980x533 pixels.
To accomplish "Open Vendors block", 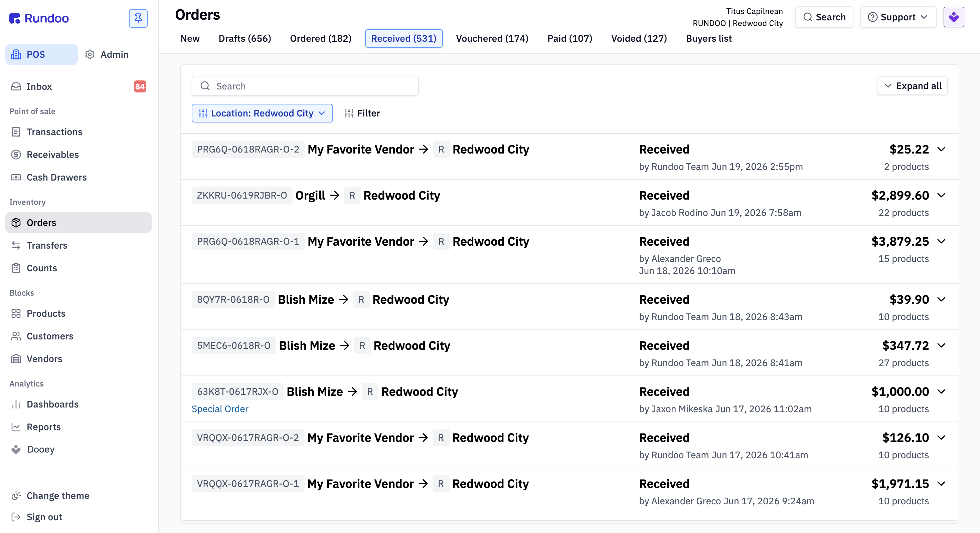I will [x=78, y=358].
